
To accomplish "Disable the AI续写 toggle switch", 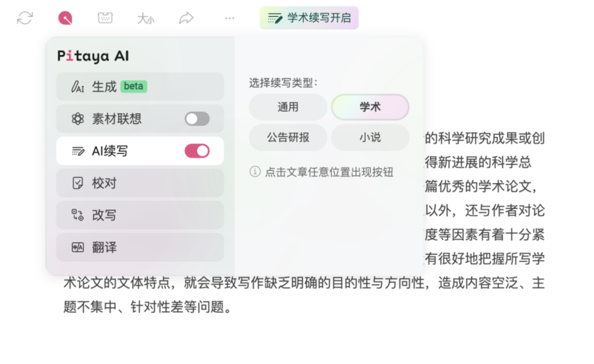I will [197, 151].
